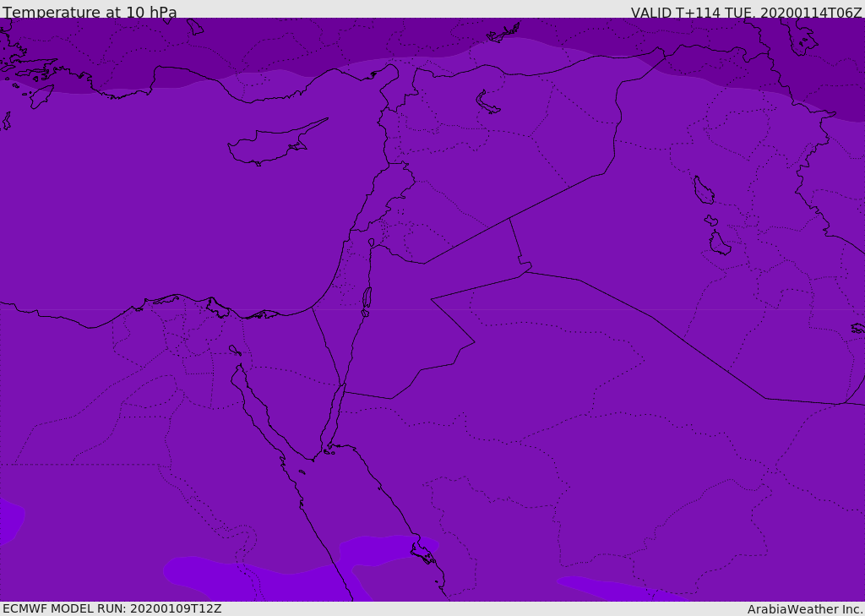Click the 'ECMWF MODEL RUN: 20200109T12Z' footer text
This screenshot has width=865, height=616.
click(x=112, y=609)
